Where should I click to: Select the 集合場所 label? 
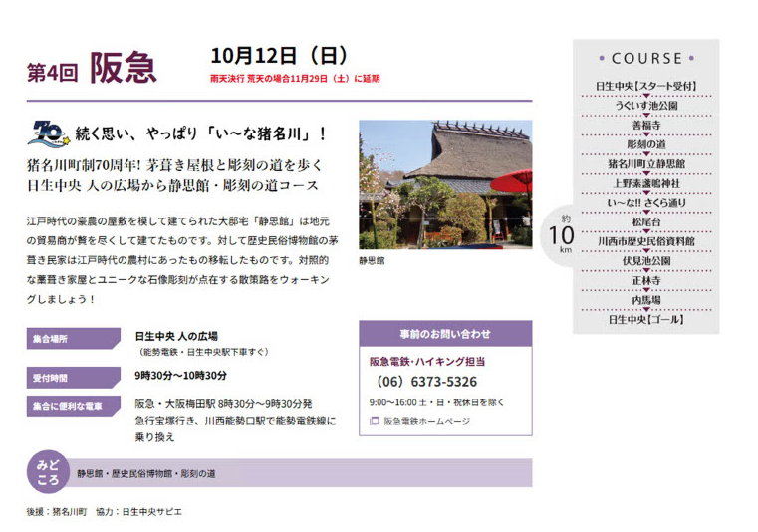tap(74, 339)
